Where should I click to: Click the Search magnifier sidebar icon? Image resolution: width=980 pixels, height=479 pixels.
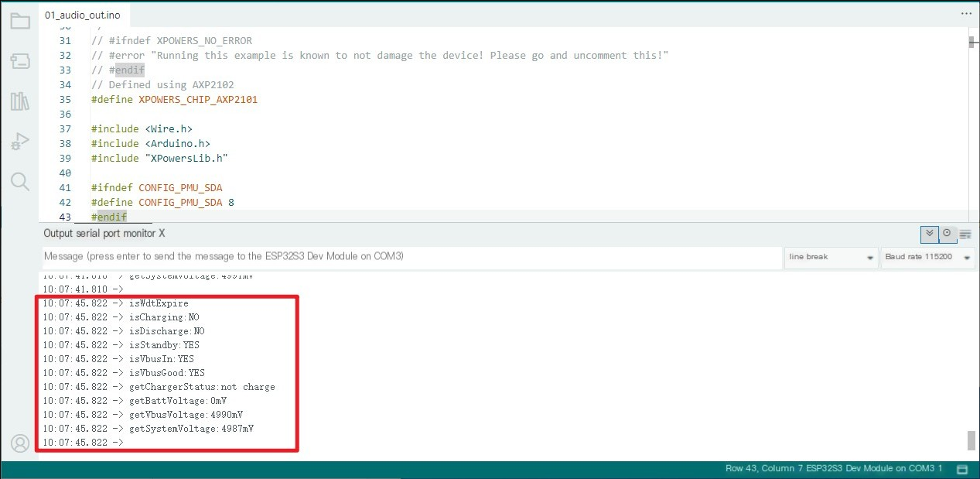pos(20,182)
